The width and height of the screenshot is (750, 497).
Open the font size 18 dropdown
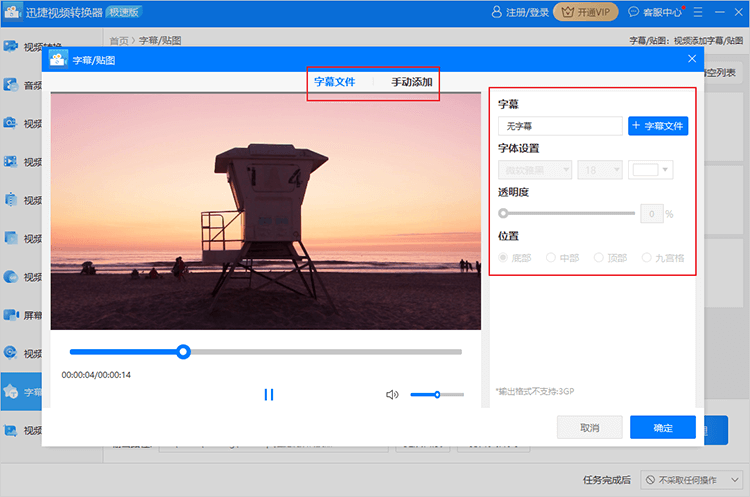click(600, 170)
